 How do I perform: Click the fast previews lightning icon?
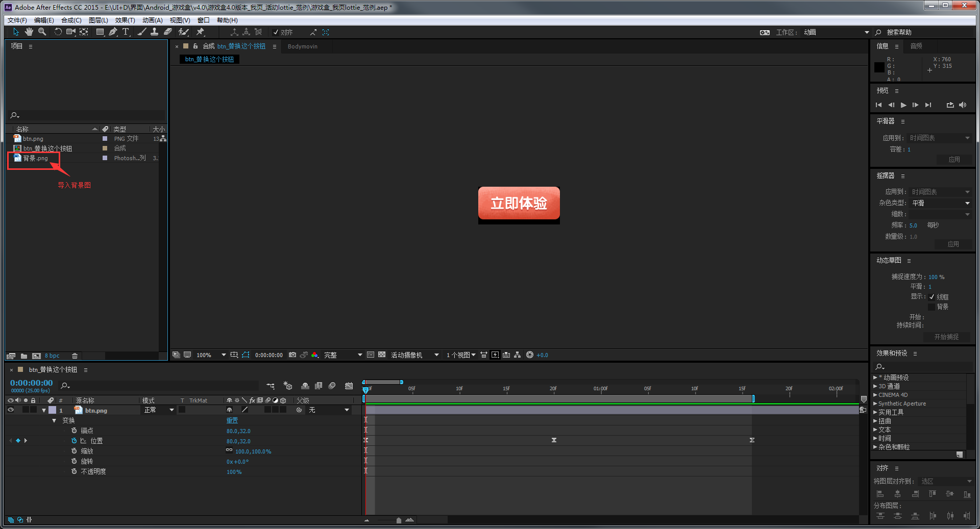[495, 355]
